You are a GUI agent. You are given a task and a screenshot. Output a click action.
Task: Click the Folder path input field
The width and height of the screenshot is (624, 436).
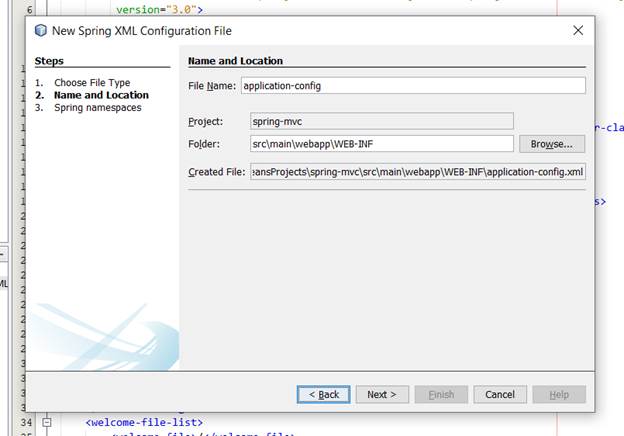[382, 144]
